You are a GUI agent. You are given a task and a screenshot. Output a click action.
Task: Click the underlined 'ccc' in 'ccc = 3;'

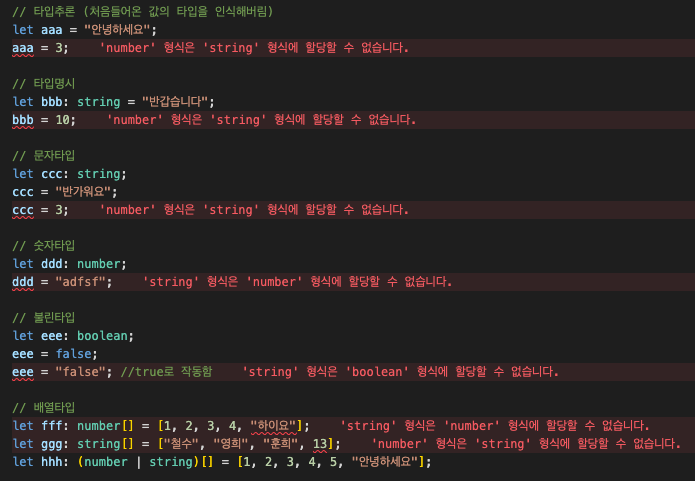click(x=23, y=210)
